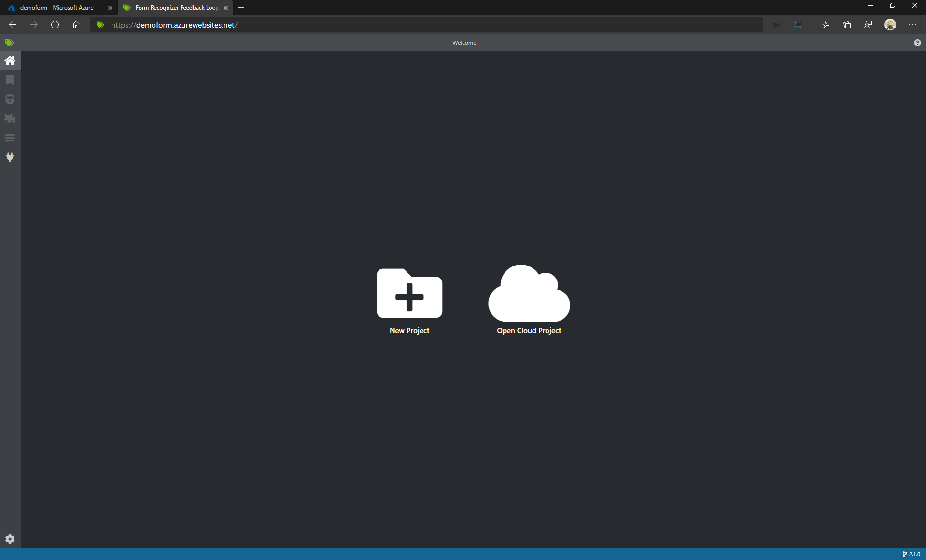This screenshot has height=560, width=926.
Task: Click the New Project folder icon
Action: pos(409,293)
